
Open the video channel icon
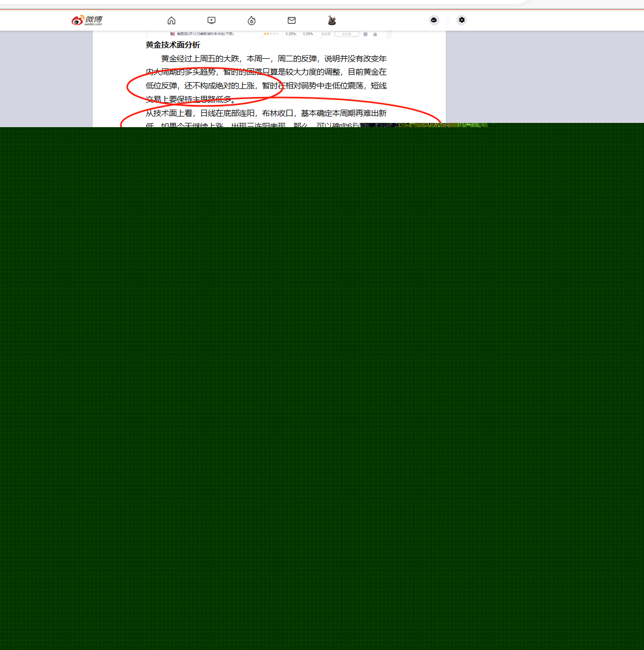click(x=211, y=20)
